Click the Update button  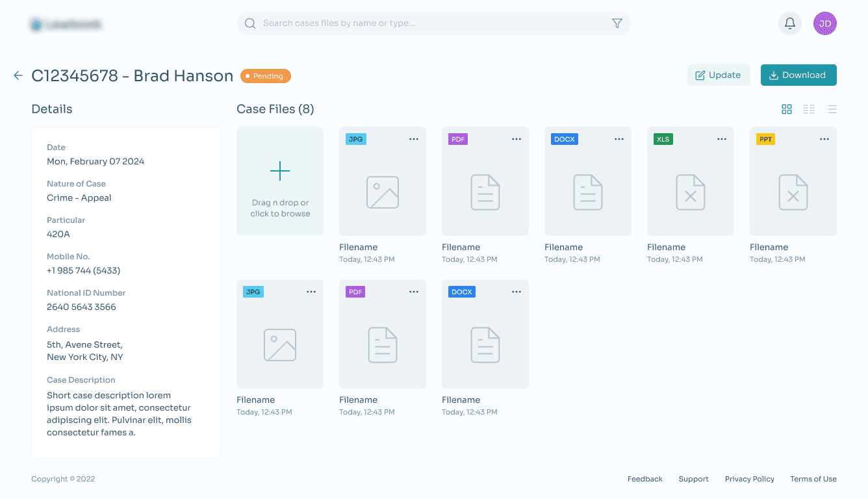coord(719,75)
